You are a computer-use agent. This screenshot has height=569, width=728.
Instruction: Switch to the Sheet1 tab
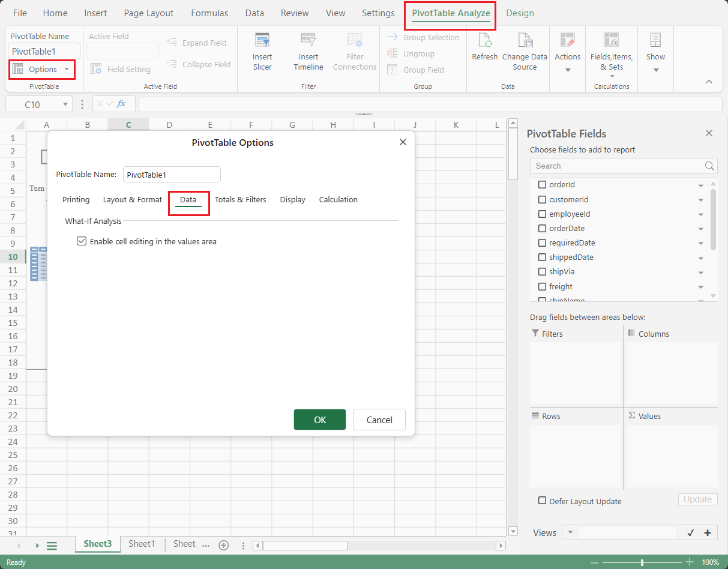pyautogui.click(x=142, y=544)
